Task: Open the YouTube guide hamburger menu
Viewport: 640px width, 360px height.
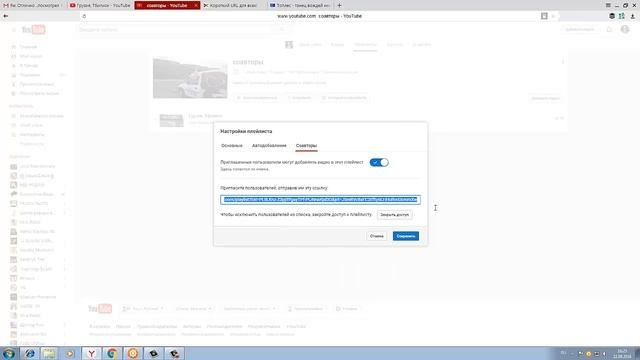Action: [13, 30]
